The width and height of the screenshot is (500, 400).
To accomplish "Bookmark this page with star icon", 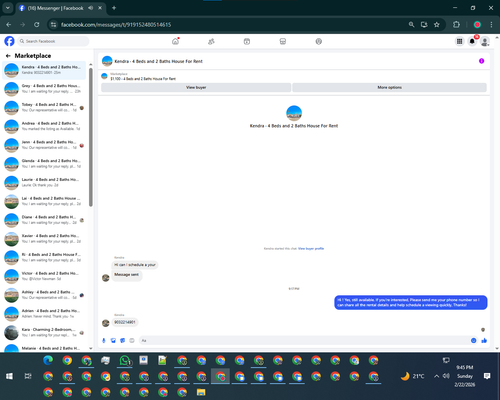I will click(x=437, y=25).
